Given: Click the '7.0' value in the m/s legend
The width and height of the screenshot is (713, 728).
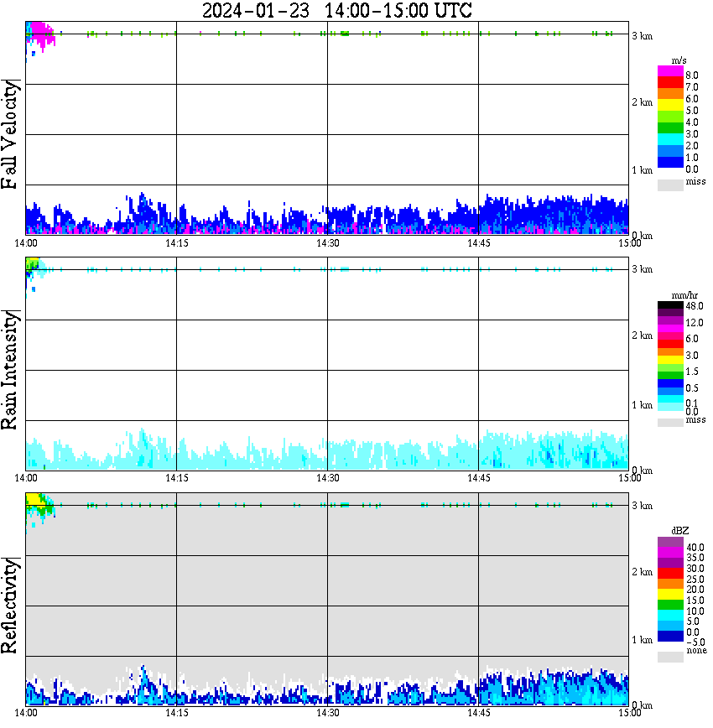Looking at the screenshot, I should [x=692, y=87].
